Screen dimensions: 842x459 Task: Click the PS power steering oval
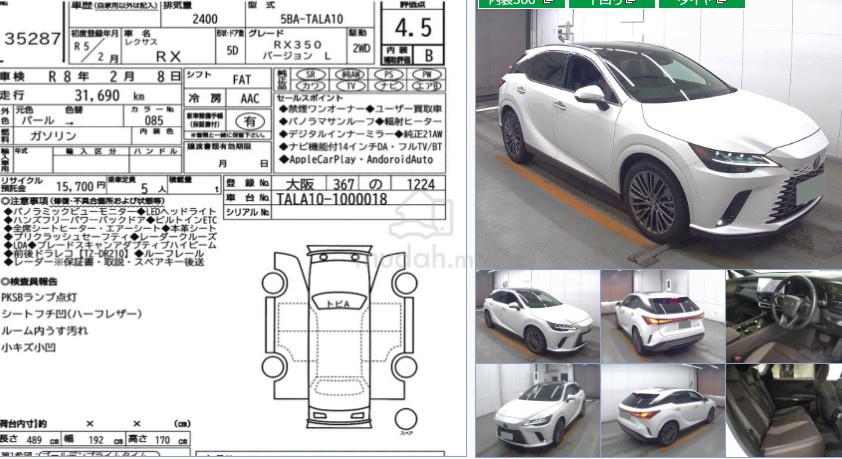point(388,74)
